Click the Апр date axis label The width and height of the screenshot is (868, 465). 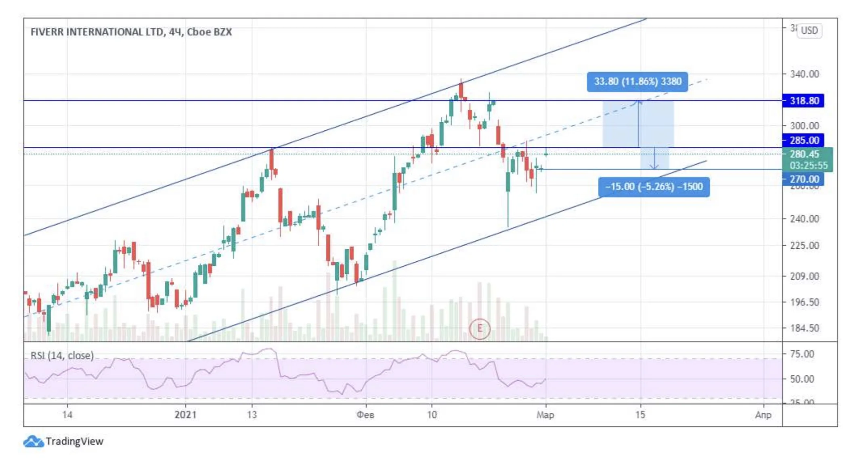(x=763, y=415)
